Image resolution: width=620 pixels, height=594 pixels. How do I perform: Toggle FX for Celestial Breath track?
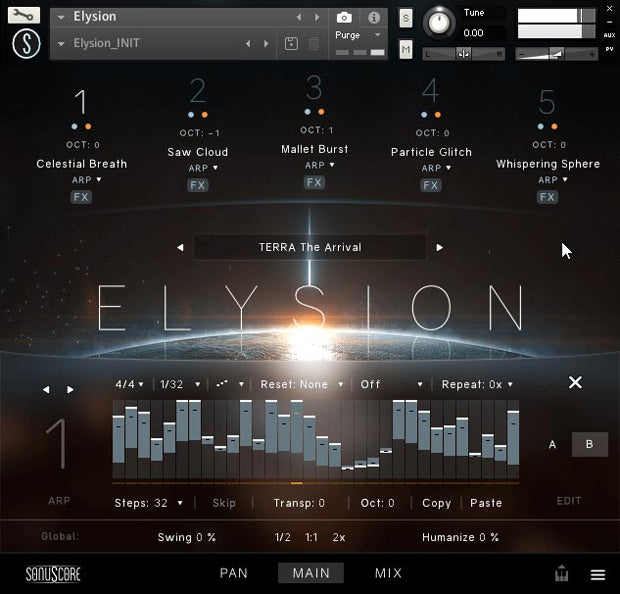coord(81,197)
